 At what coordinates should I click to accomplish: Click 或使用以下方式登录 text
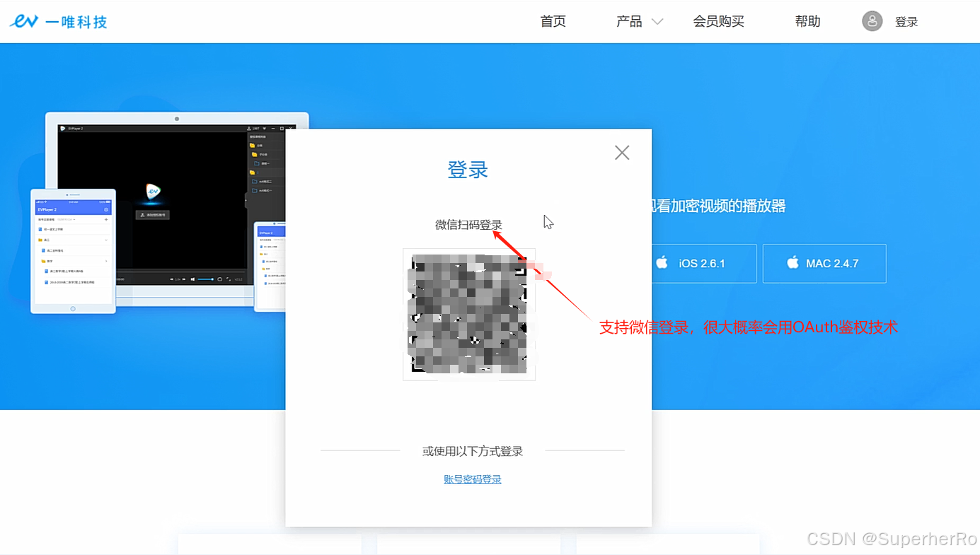473,451
